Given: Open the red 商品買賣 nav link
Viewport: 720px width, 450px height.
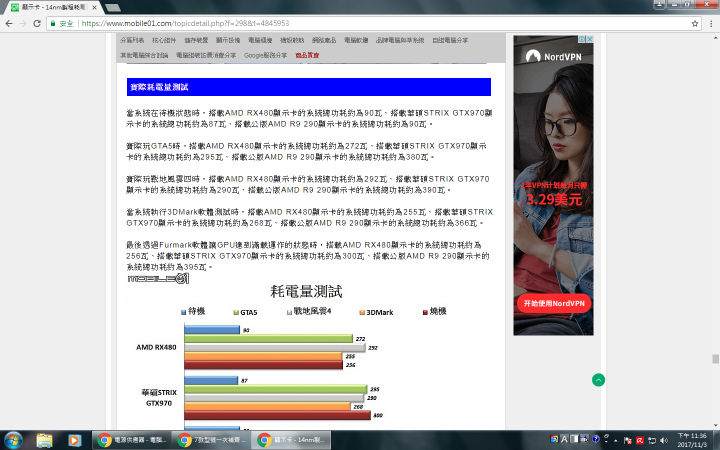Looking at the screenshot, I should pyautogui.click(x=307, y=55).
